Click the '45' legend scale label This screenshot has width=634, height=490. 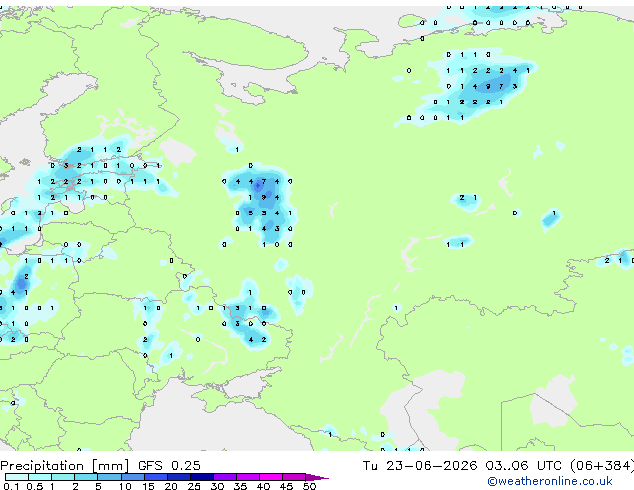point(286,486)
